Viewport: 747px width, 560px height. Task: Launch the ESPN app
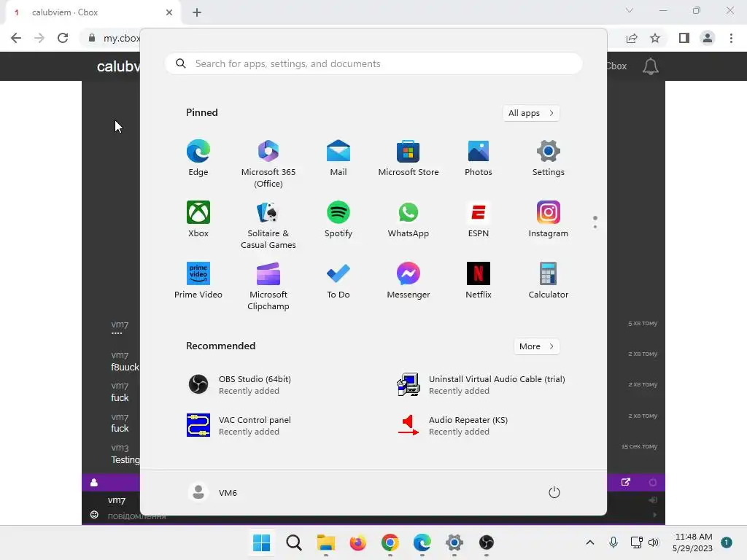479,219
